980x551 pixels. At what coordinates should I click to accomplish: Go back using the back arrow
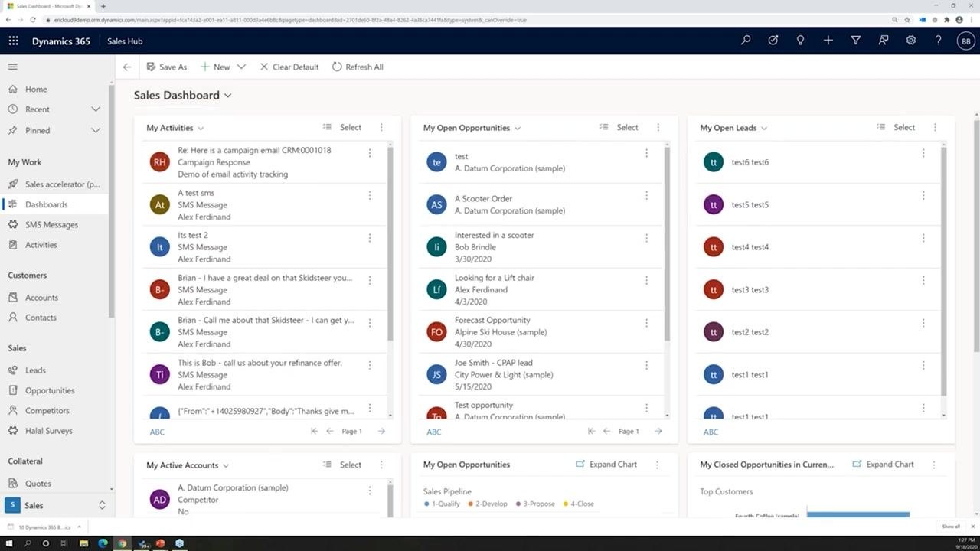[127, 67]
